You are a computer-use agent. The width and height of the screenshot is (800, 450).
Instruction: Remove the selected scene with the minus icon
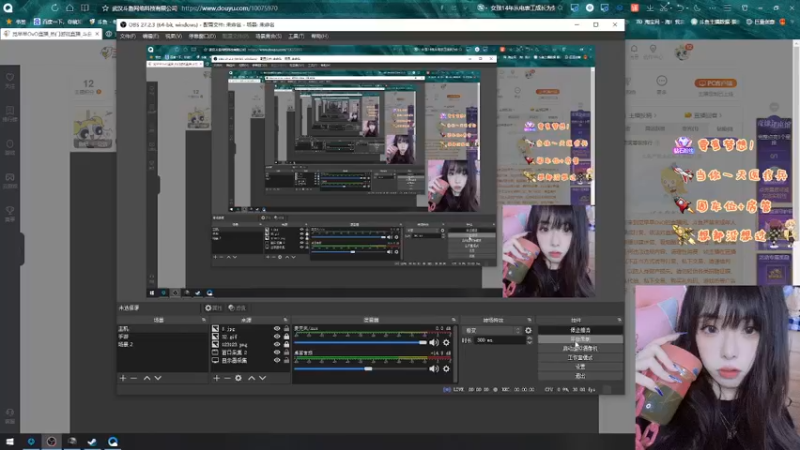[x=134, y=378]
